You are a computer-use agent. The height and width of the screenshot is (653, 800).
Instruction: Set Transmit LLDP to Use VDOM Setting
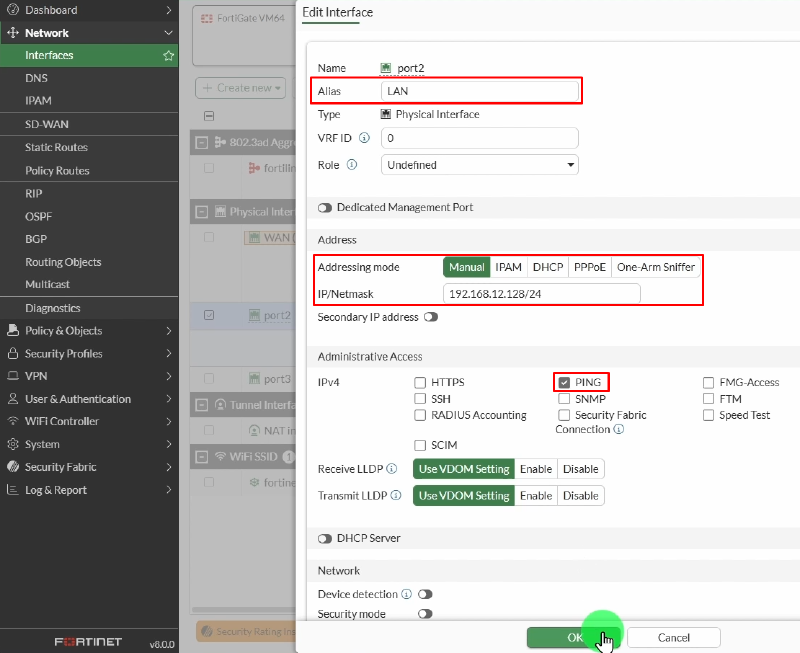coord(464,495)
